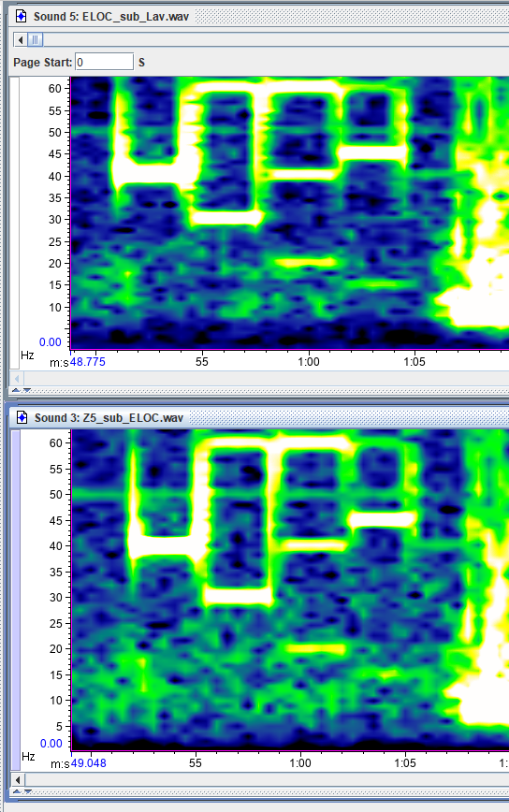This screenshot has width=509, height=812.
Task: Click the Page Start input field
Action: point(104,62)
